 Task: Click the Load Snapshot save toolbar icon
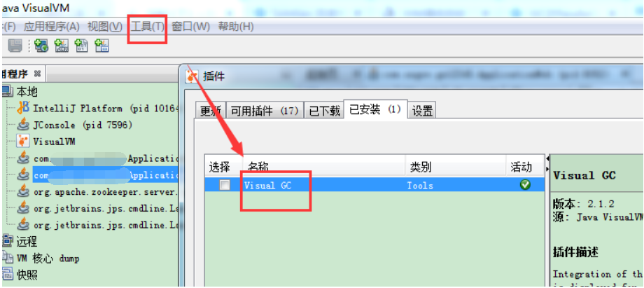[15, 46]
